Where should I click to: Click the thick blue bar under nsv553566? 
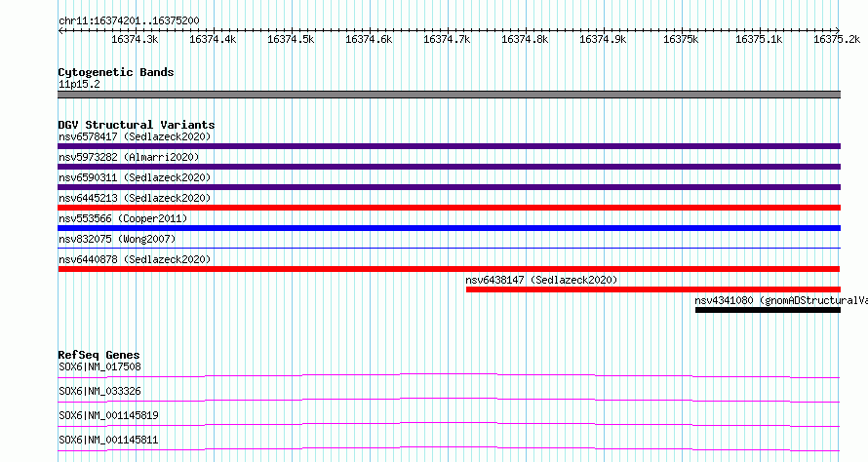click(x=449, y=228)
